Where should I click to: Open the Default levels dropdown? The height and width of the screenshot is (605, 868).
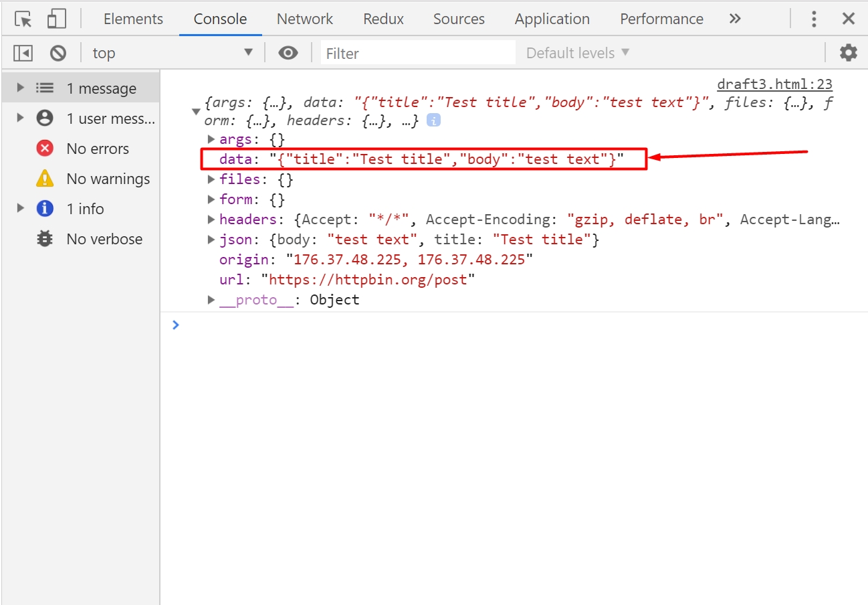point(578,53)
